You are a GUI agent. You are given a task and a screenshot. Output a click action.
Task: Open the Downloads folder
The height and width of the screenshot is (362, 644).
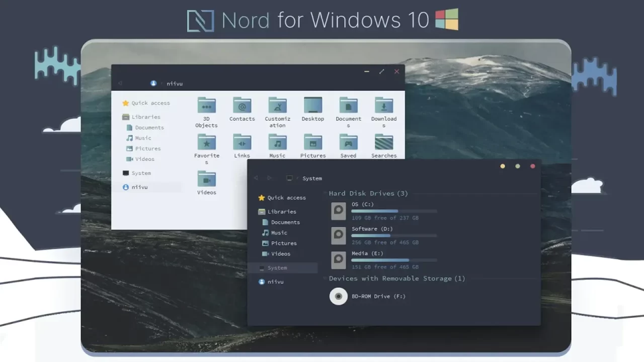coord(384,112)
